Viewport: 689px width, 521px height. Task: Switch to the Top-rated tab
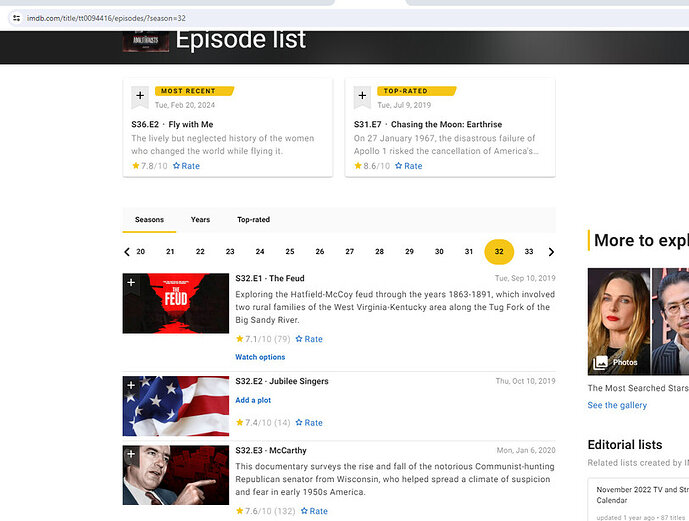pyautogui.click(x=254, y=219)
